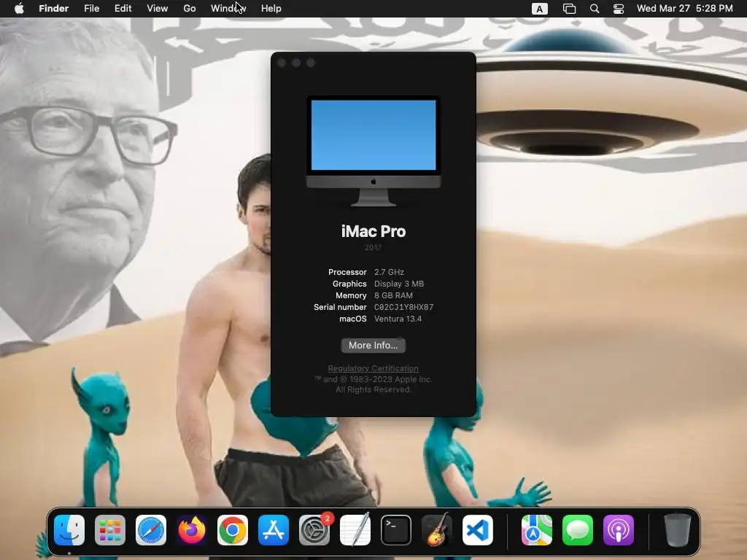Click the date and time in menu bar
Screen dimensions: 747x560
tap(684, 9)
